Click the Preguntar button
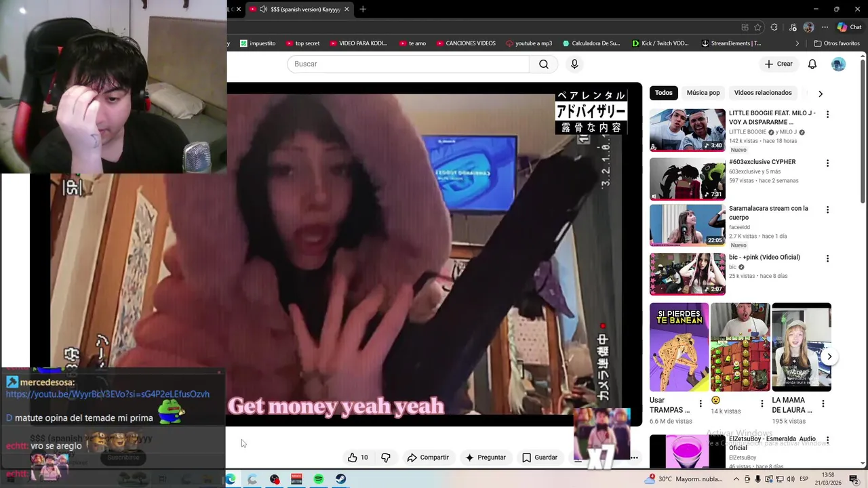Image resolution: width=868 pixels, height=488 pixels. coord(486,457)
